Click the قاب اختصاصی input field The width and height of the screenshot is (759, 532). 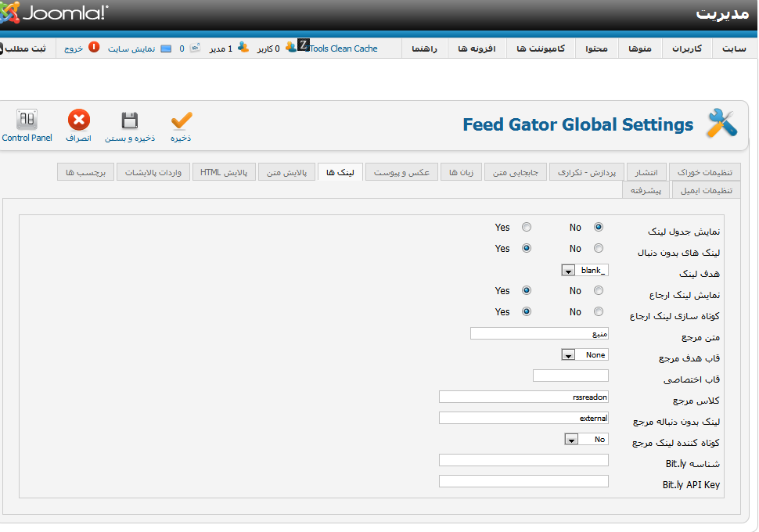coord(570,376)
